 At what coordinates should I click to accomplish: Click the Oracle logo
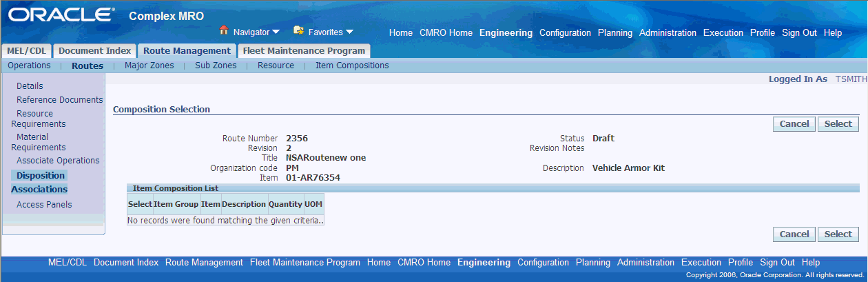[x=61, y=14]
